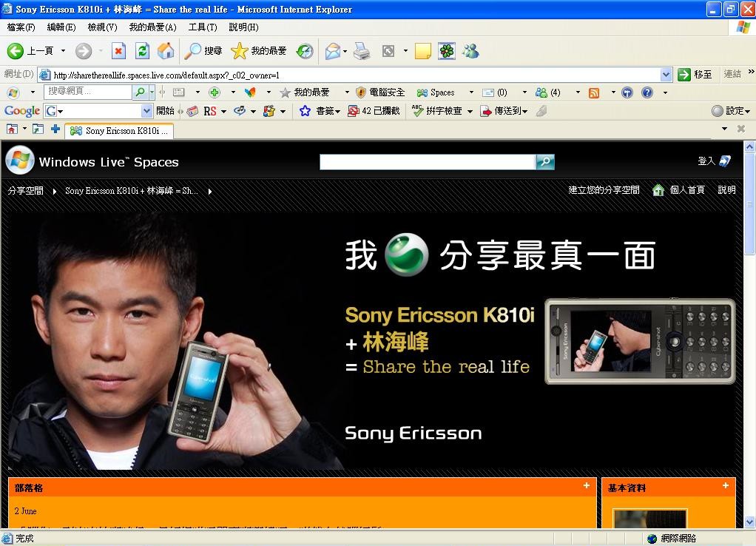756x546 pixels.
Task: Go to 個人首頁 link
Action: tap(679, 190)
